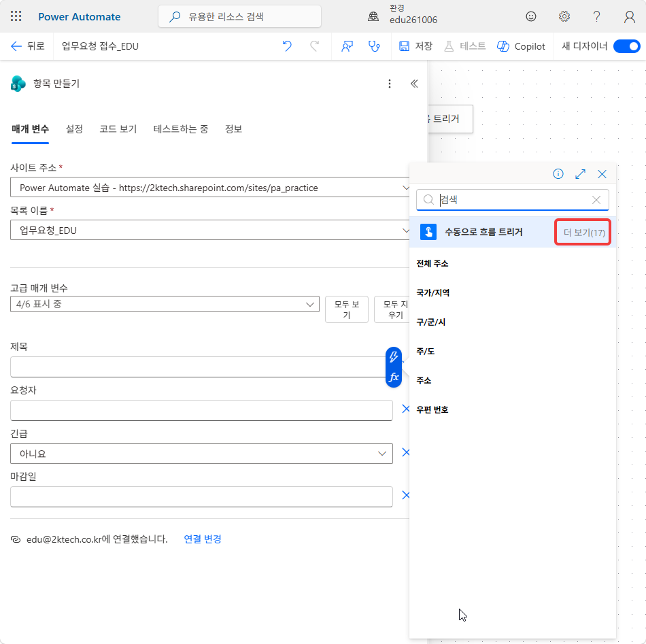This screenshot has width=646, height=644.
Task: Click the dynamic content lightning icon
Action: coord(394,357)
